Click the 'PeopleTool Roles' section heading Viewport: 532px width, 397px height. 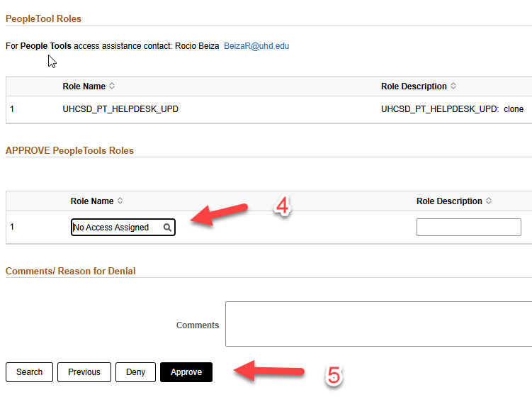43,18
